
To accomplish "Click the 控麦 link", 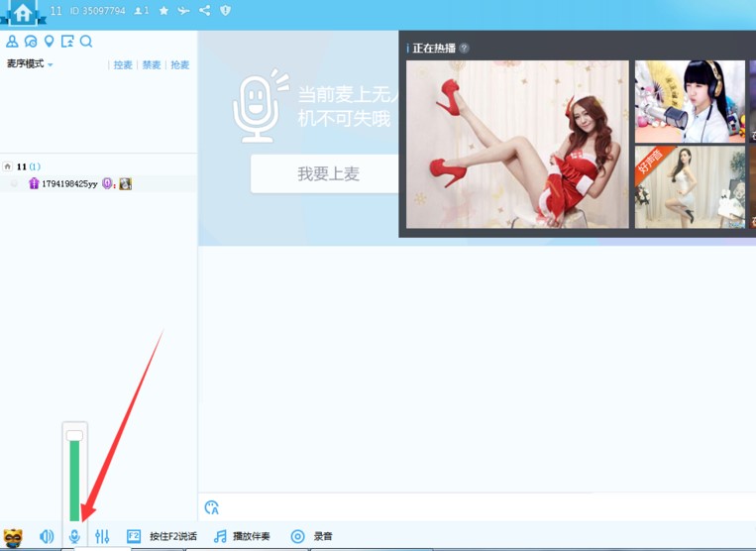I will [123, 64].
